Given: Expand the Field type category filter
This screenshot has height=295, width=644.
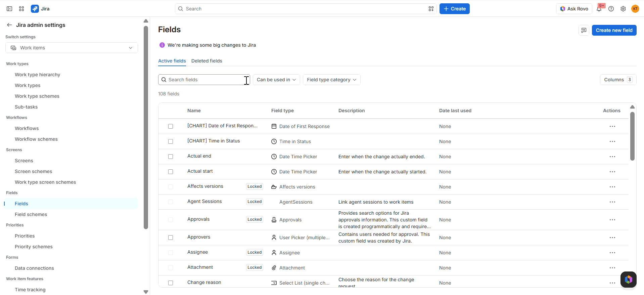Looking at the screenshot, I should (x=331, y=80).
